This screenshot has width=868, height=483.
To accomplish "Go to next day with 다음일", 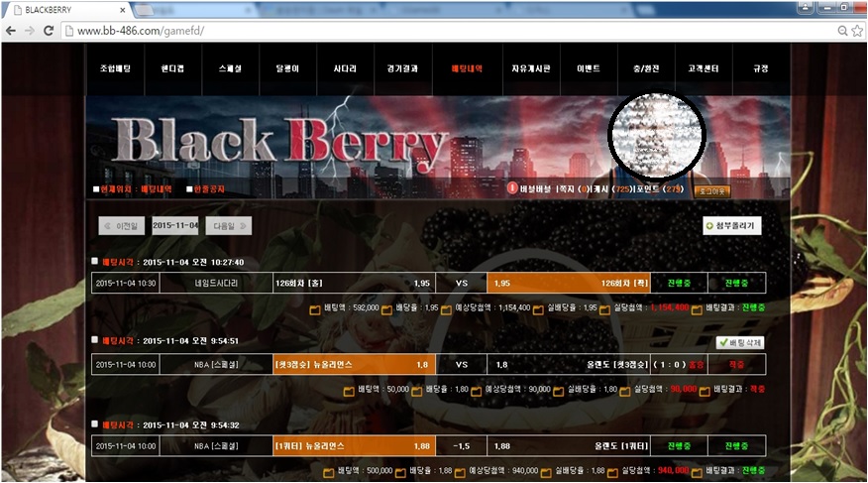I will pos(229,226).
